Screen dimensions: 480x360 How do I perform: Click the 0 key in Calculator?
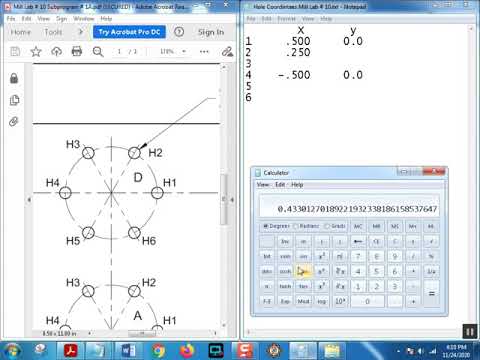(x=367, y=301)
